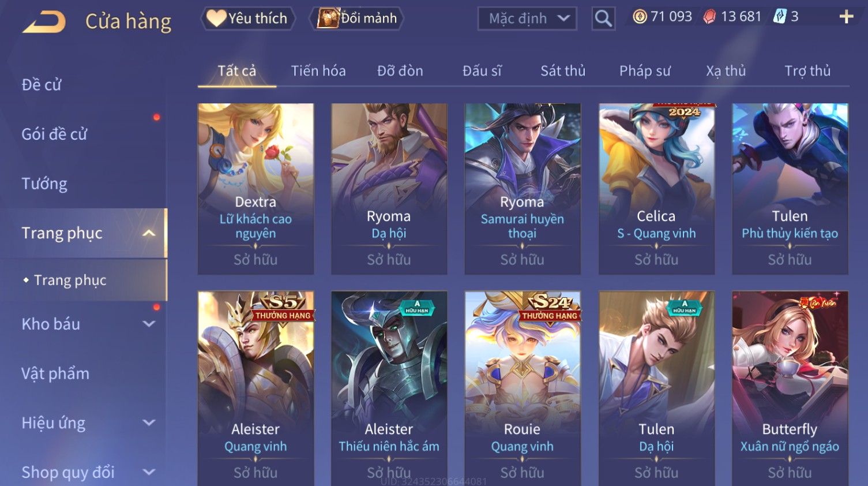Switch to the Pháp sư tab
This screenshot has width=868, height=486.
[x=645, y=71]
